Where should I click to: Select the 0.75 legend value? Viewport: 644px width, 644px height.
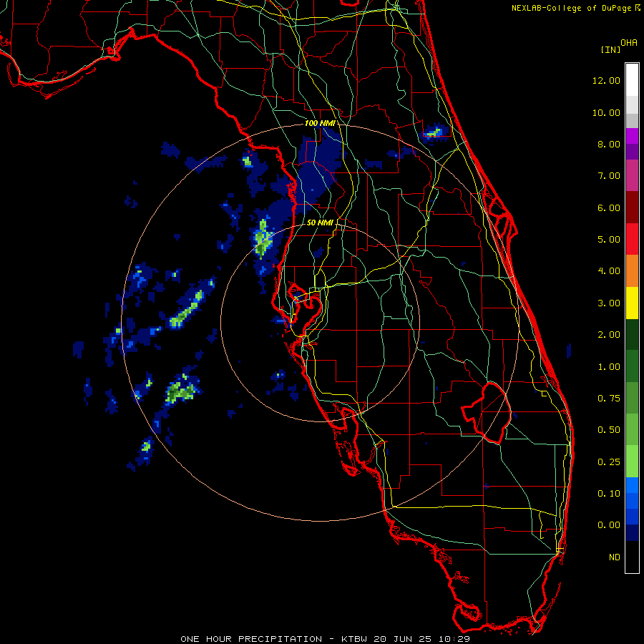(609, 399)
